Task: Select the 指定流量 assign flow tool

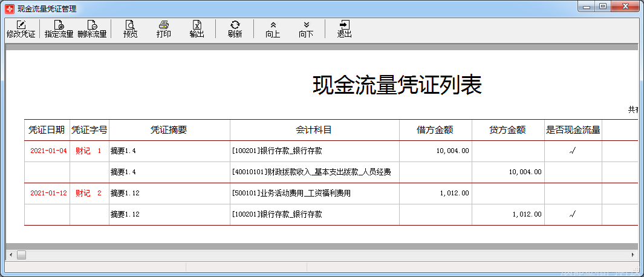Action: [59, 28]
